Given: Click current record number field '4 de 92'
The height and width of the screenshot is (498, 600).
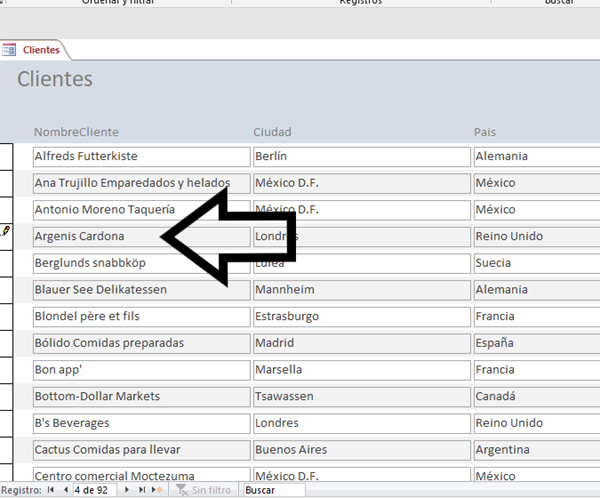Looking at the screenshot, I should 95,490.
